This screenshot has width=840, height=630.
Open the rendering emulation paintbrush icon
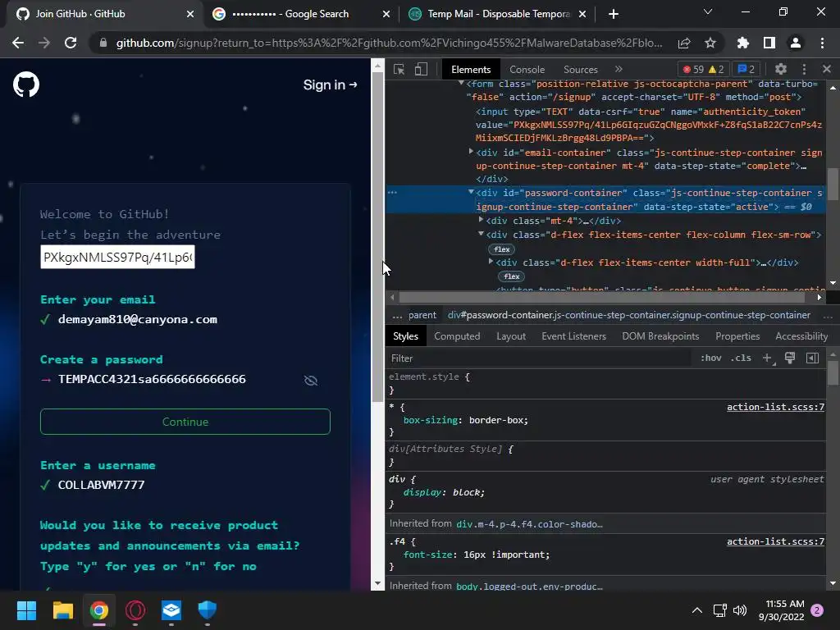790,358
